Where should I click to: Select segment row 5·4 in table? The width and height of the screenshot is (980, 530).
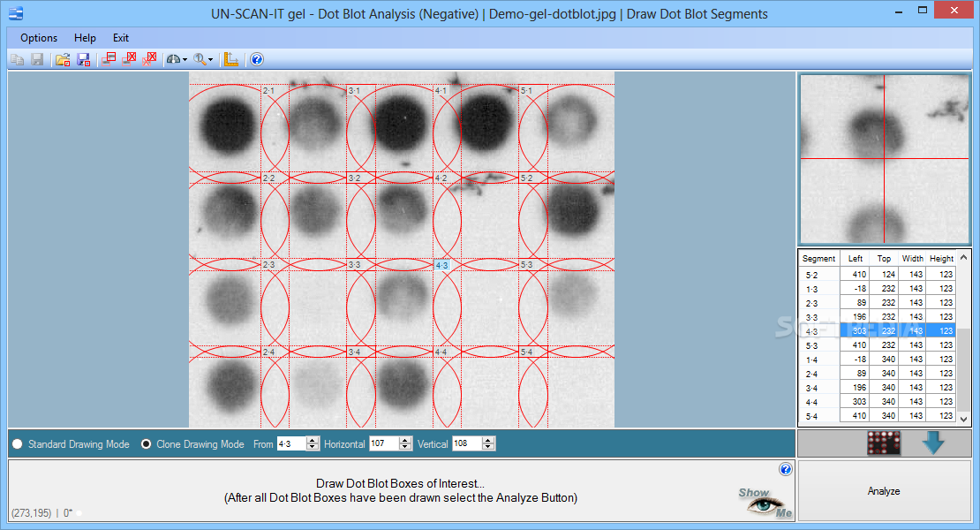(878, 416)
